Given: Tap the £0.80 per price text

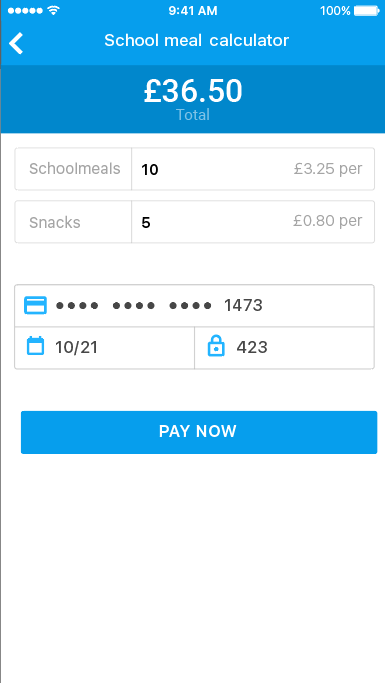Looking at the screenshot, I should 328,221.
